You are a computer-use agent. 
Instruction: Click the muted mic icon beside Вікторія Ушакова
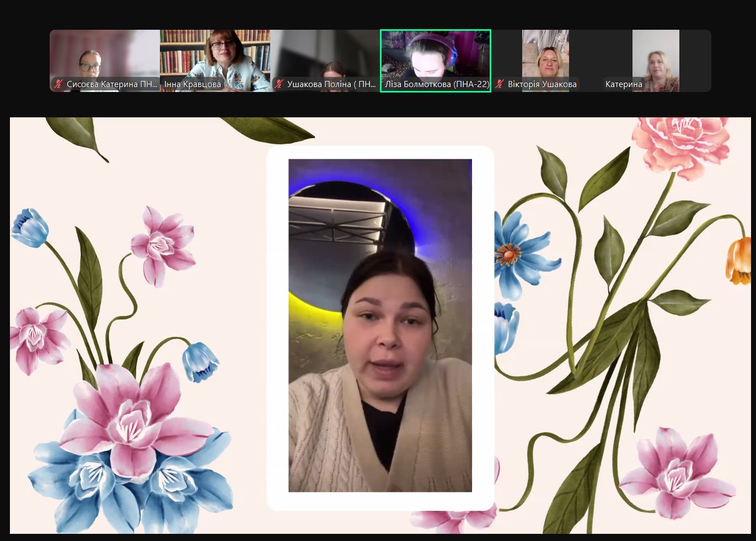point(500,84)
